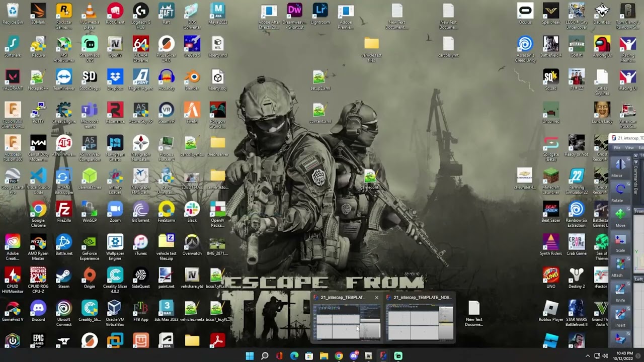Image resolution: width=644 pixels, height=362 pixels.
Task: Select the Oculus shortcut
Action: 525,14
